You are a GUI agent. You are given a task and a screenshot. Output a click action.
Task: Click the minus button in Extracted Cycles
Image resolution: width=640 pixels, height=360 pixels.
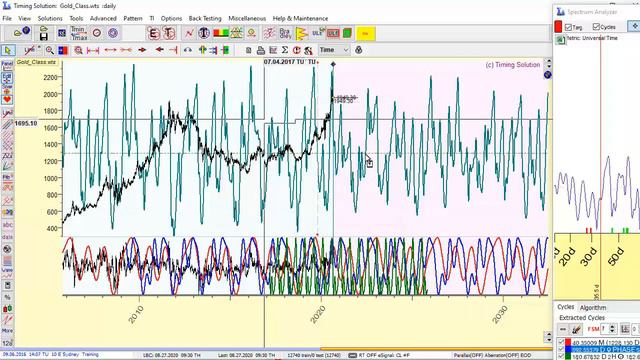[x=563, y=329]
